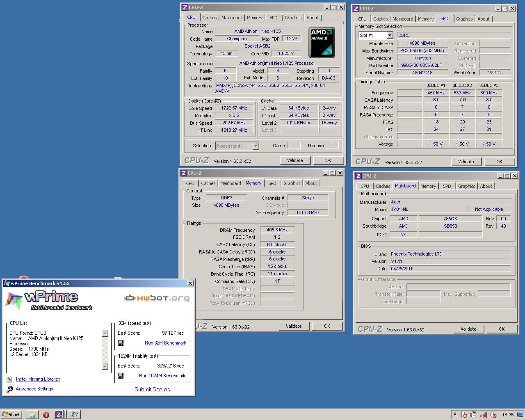Open Caches tab in the Mainboard window
The height and width of the screenshot is (420, 525).
383,186
